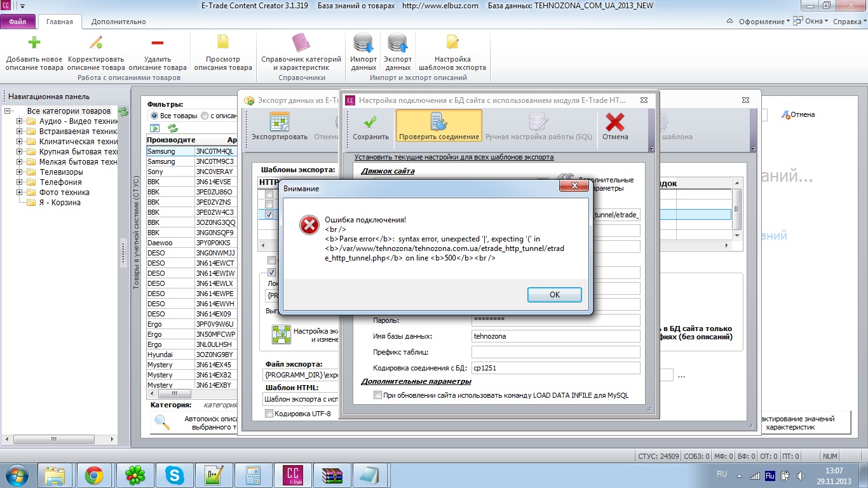Enable the LOAD DATA INFILE for MySQL checkbox
This screenshot has width=868, height=488.
click(378, 395)
